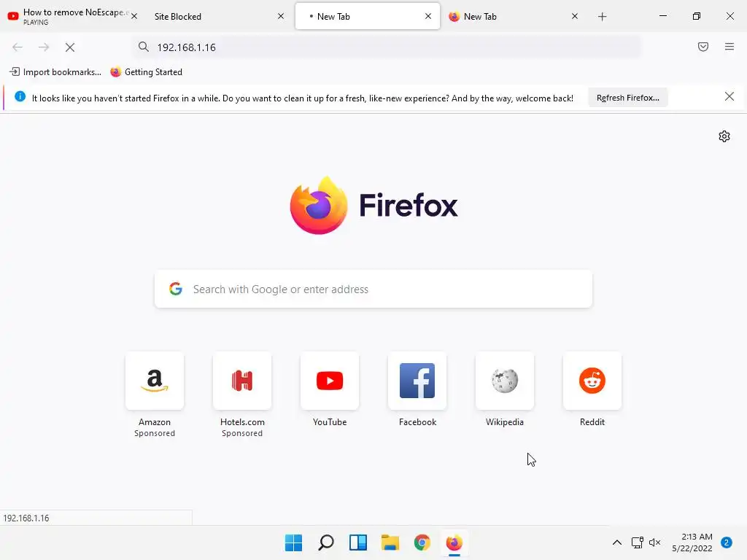The image size is (747, 560).
Task: Click Firefox taskbar icon
Action: 454,542
